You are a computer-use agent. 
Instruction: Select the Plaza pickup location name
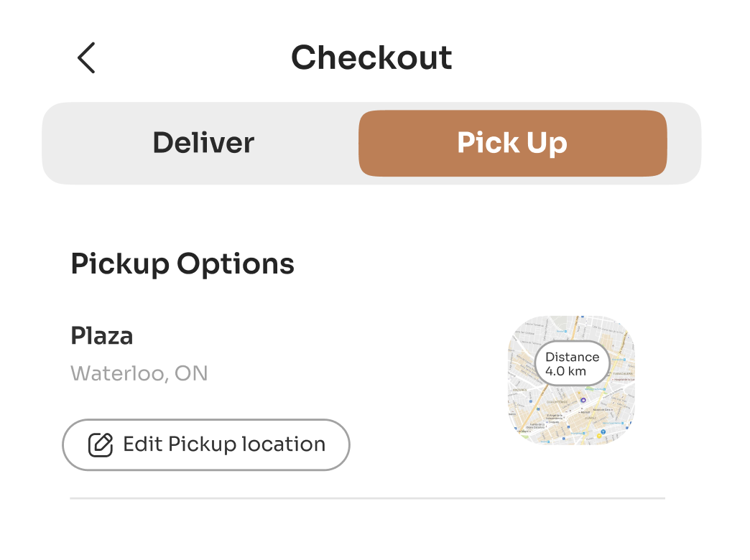(x=102, y=335)
